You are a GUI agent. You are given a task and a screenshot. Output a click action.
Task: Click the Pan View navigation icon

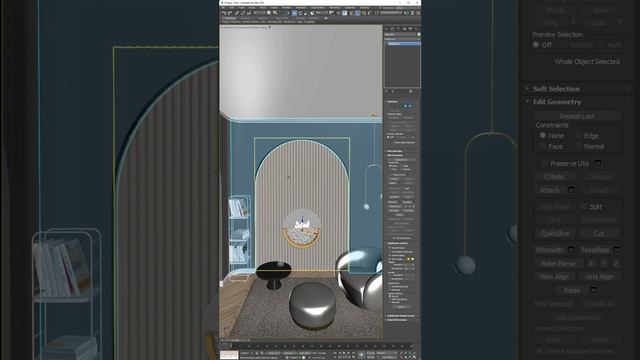tap(407, 357)
